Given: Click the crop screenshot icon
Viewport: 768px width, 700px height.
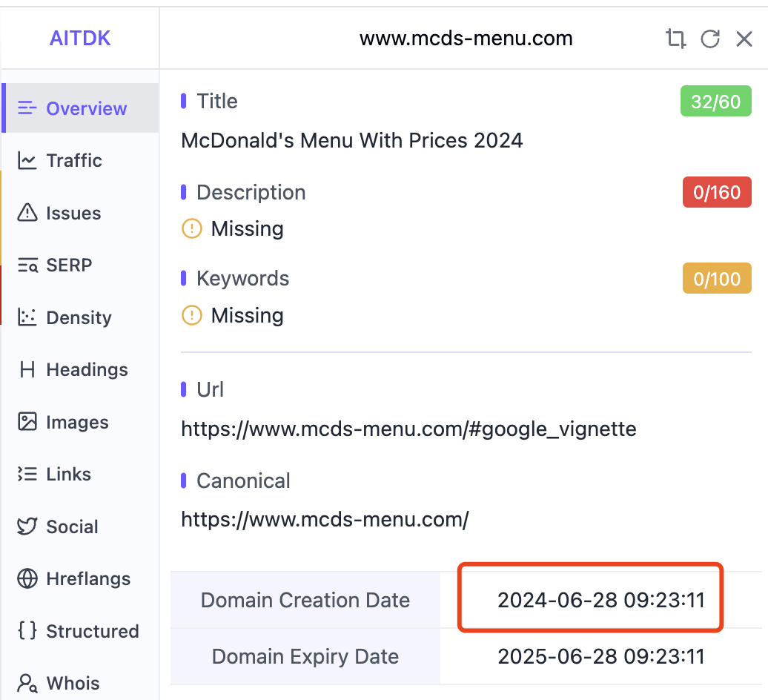Looking at the screenshot, I should (x=675, y=39).
